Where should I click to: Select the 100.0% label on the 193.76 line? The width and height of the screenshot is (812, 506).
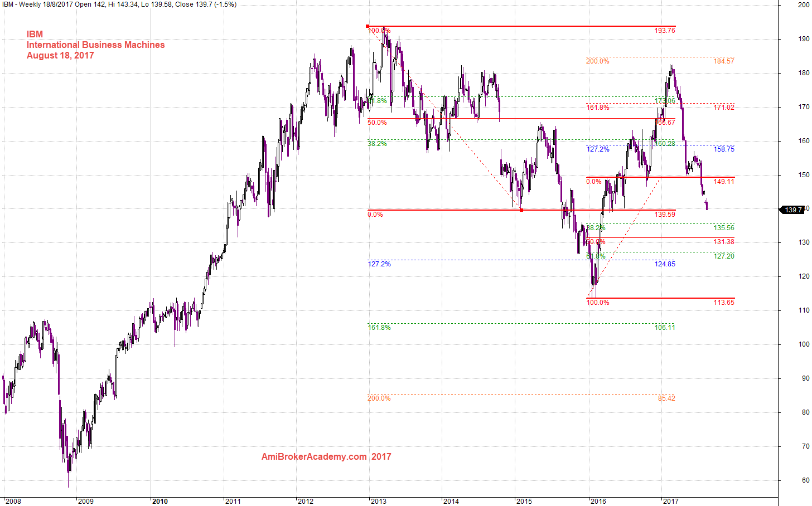379,31
